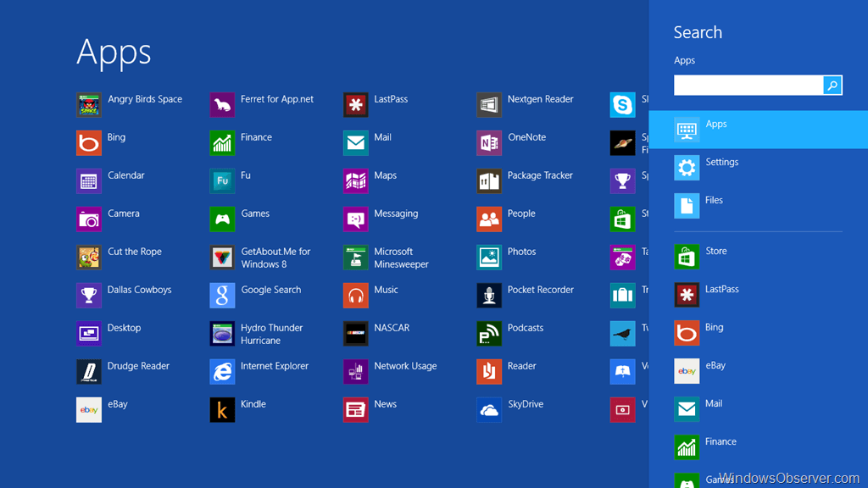Click the magnifying glass search button
The height and width of the screenshot is (488, 868).
coord(832,86)
